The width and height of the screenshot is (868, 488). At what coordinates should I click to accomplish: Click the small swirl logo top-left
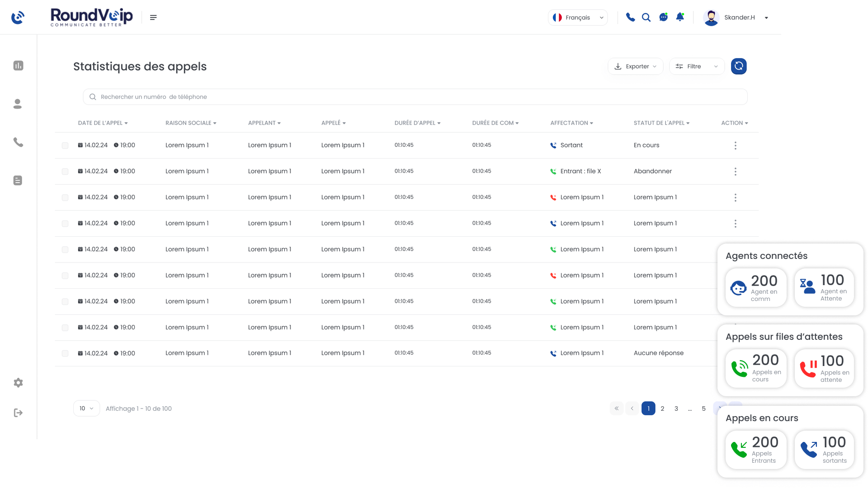[x=18, y=17]
